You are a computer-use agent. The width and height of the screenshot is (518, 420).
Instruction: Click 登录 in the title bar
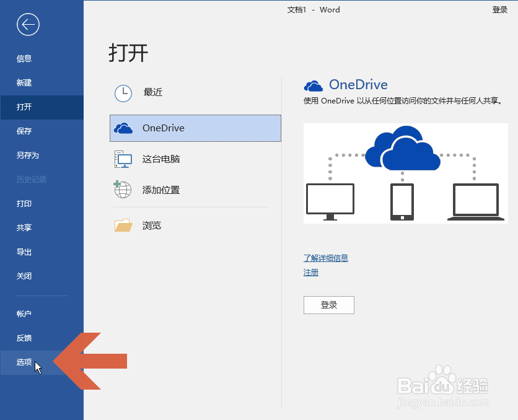[x=499, y=10]
